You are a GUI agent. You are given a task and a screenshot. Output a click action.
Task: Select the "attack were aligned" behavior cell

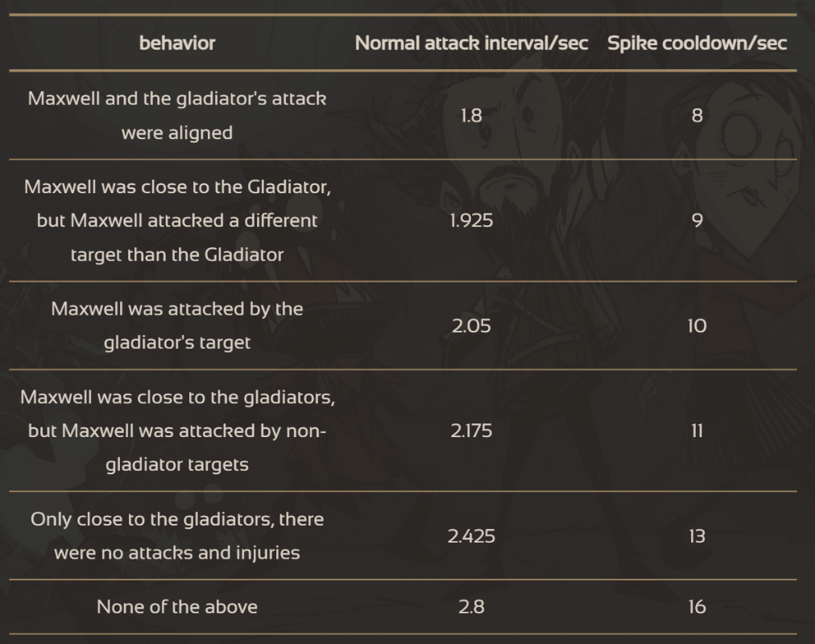pyautogui.click(x=177, y=115)
